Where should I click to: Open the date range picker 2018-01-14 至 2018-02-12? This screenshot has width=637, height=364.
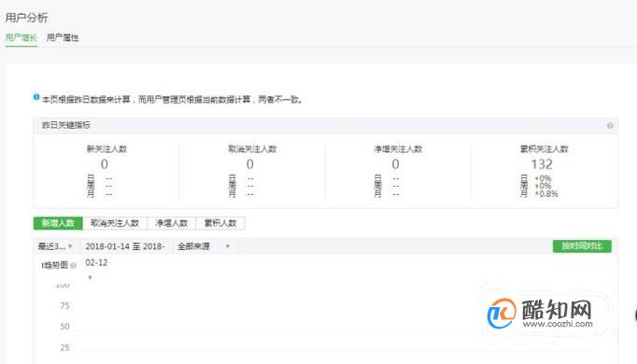125,246
